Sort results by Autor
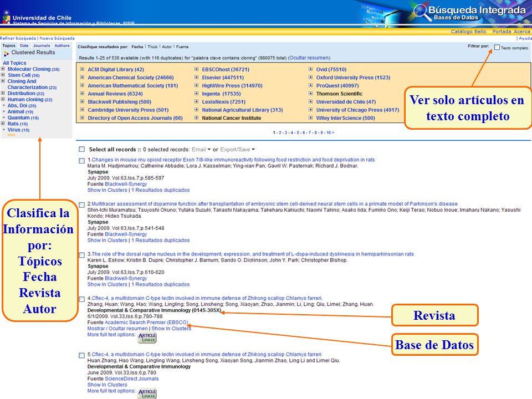532x399 pixels. [x=167, y=47]
